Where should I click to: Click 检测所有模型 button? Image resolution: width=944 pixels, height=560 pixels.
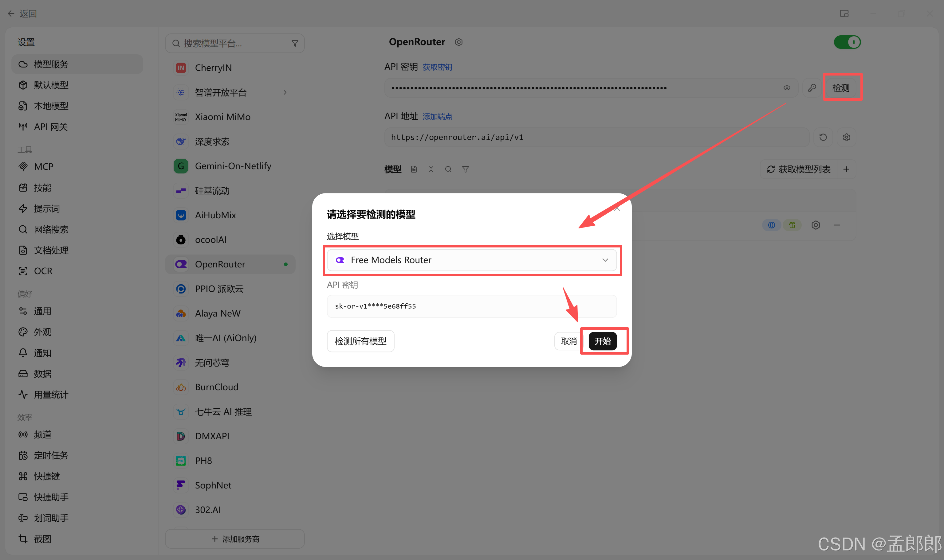(x=361, y=341)
